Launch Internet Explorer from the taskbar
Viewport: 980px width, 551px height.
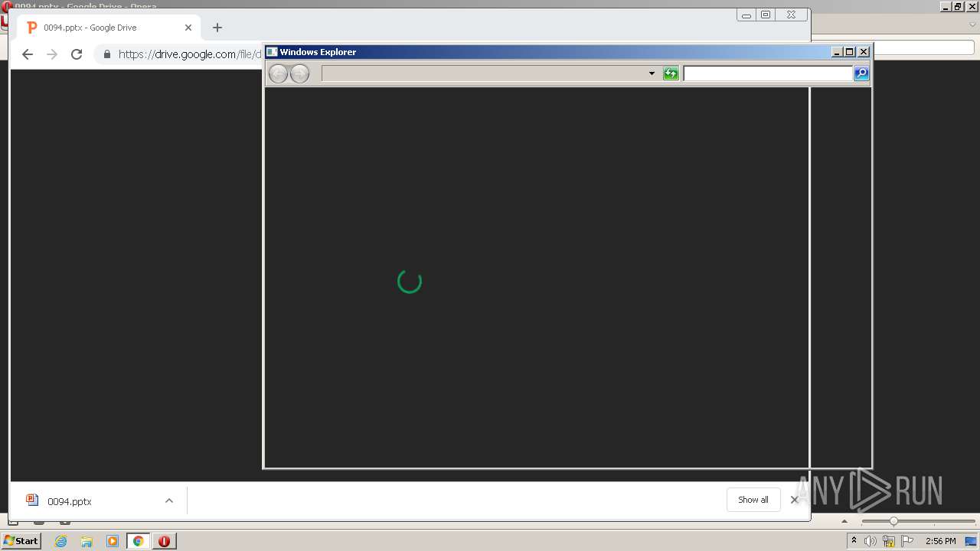[61, 541]
